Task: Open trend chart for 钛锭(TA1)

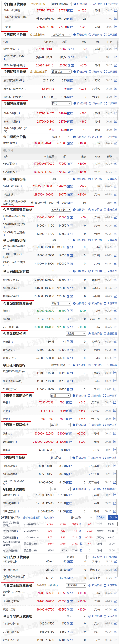Action: 115,358
